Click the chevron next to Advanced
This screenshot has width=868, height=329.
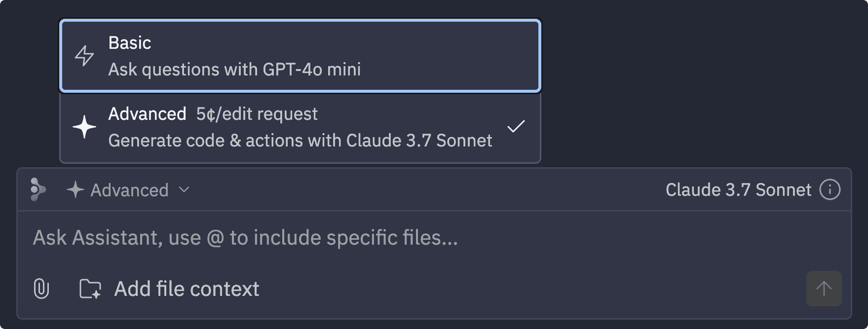(x=184, y=190)
